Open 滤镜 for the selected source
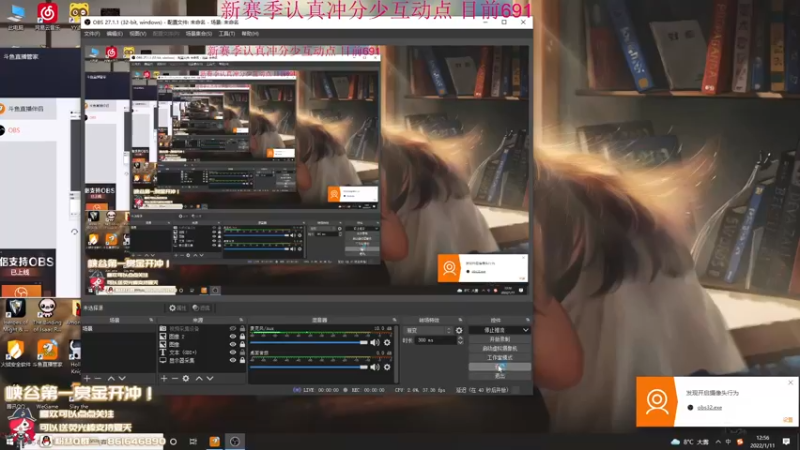Image resolution: width=800 pixels, height=450 pixels. pos(202,308)
